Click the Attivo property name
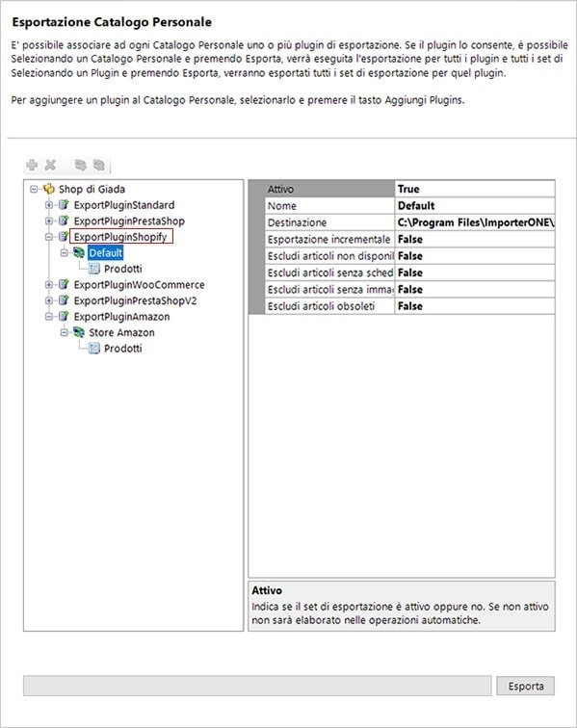 click(x=329, y=189)
